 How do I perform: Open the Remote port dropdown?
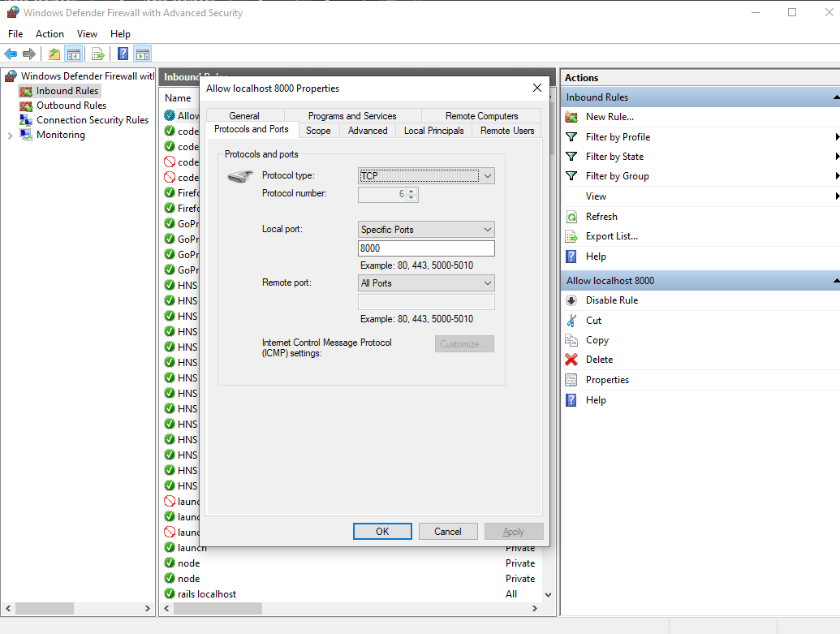tap(488, 282)
